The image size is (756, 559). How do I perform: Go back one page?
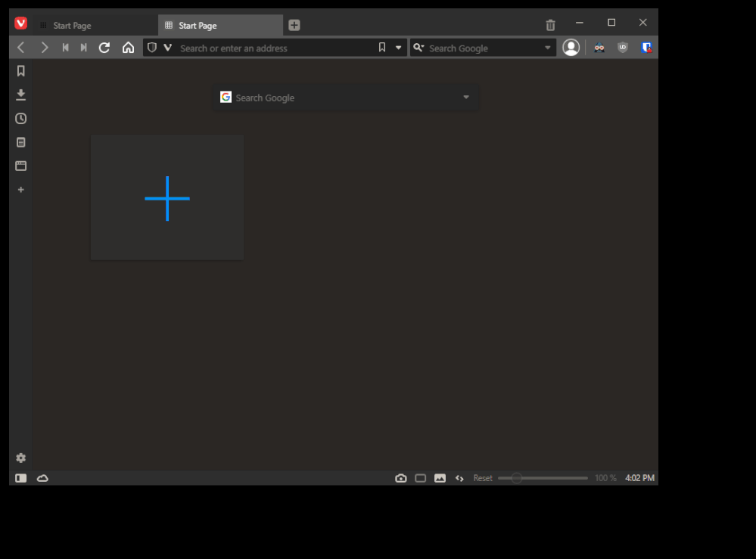click(x=20, y=48)
